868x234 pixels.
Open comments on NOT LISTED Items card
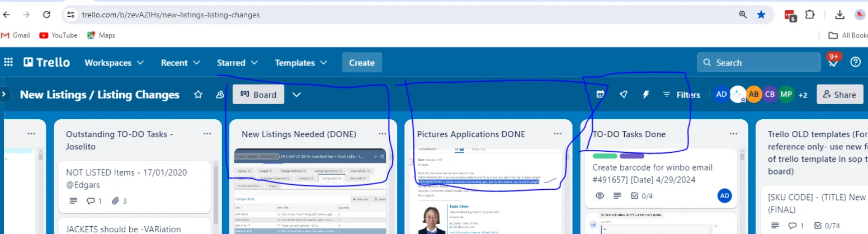[x=94, y=201]
